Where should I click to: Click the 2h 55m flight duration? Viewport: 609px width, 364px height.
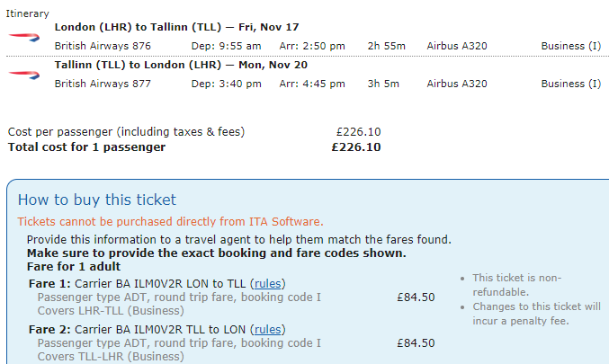point(387,46)
